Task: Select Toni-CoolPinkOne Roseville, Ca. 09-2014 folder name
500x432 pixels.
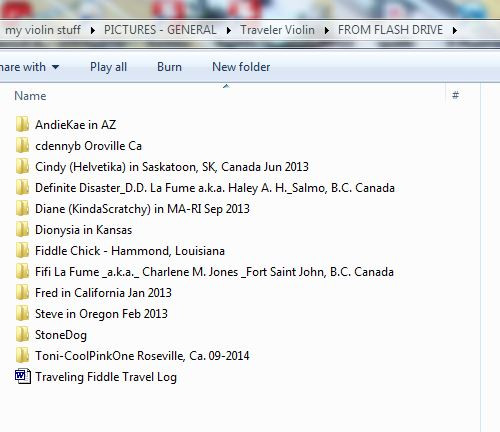Action: [142, 356]
